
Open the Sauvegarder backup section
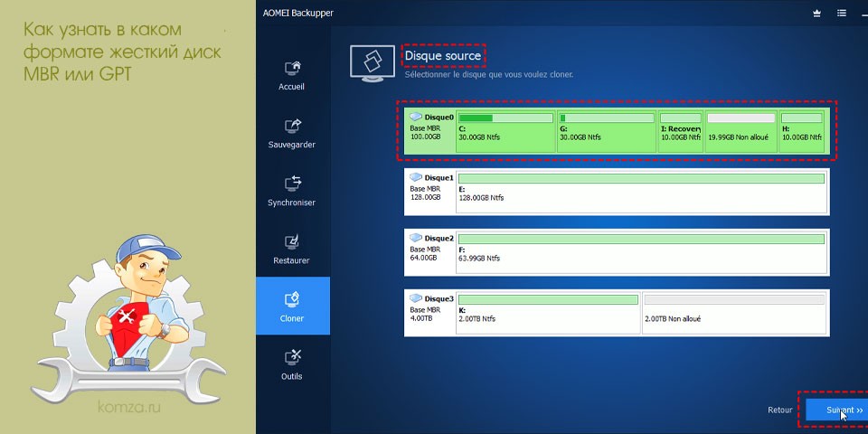(x=292, y=133)
